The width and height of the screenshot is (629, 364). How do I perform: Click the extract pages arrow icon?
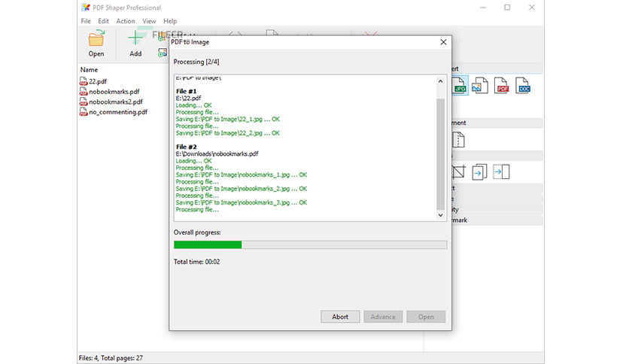479,172
